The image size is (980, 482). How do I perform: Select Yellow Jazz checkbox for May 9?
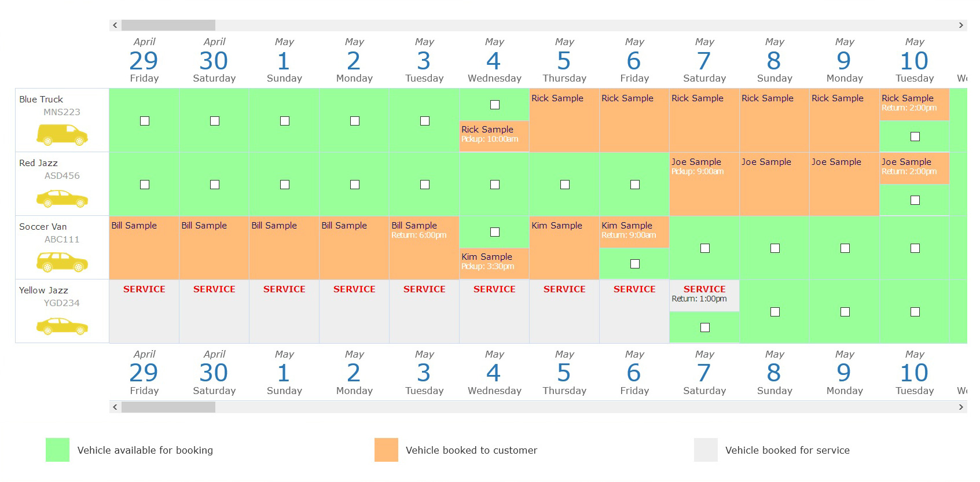(845, 312)
